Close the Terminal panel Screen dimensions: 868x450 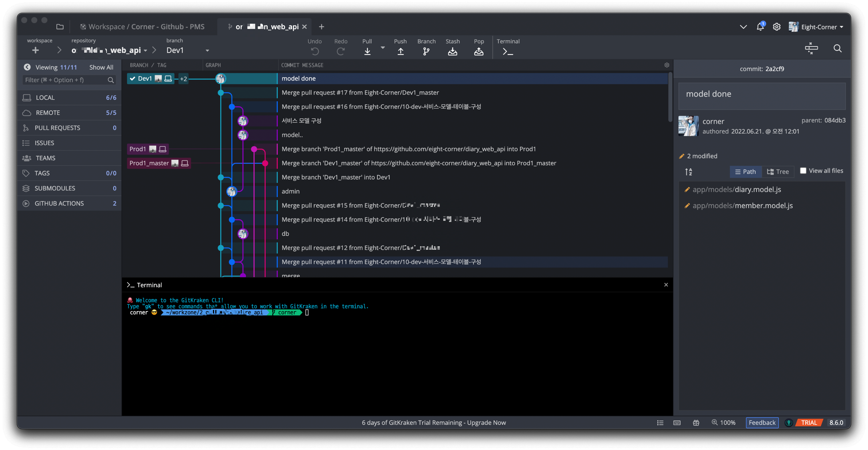pyautogui.click(x=666, y=285)
